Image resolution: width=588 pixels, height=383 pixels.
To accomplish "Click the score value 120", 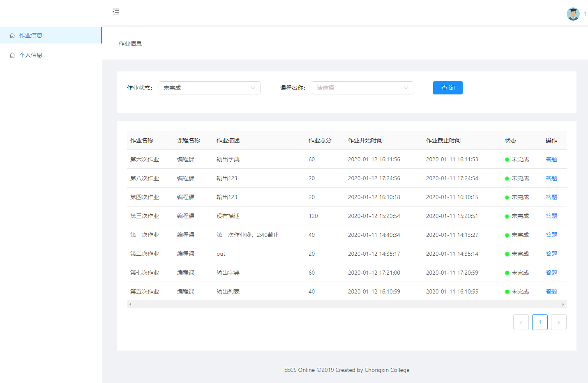I will (x=313, y=216).
